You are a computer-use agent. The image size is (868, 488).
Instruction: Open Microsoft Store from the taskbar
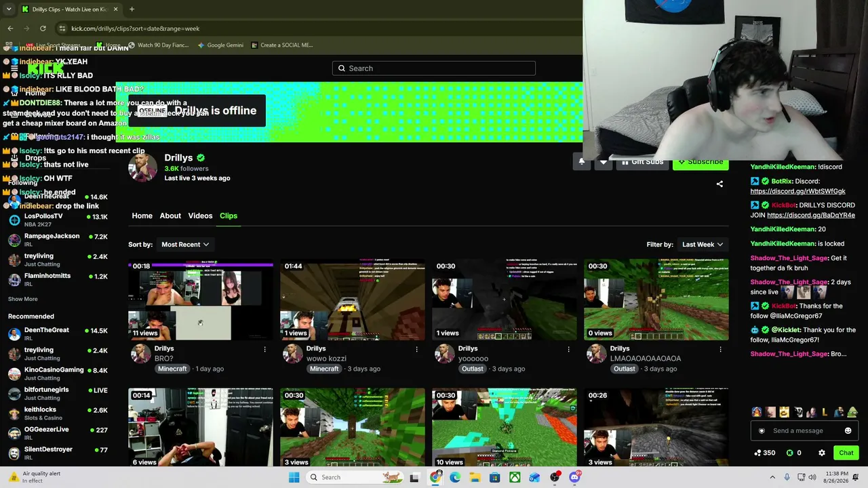[495, 477]
